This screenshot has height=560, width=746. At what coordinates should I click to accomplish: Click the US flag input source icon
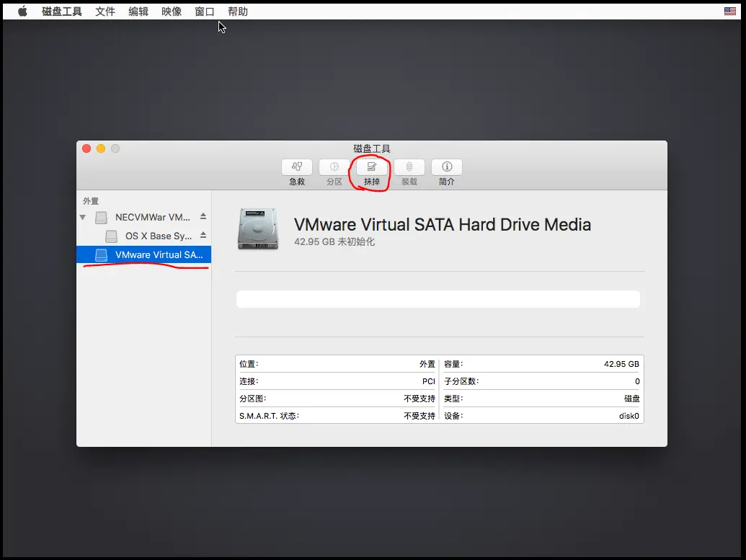(x=730, y=11)
